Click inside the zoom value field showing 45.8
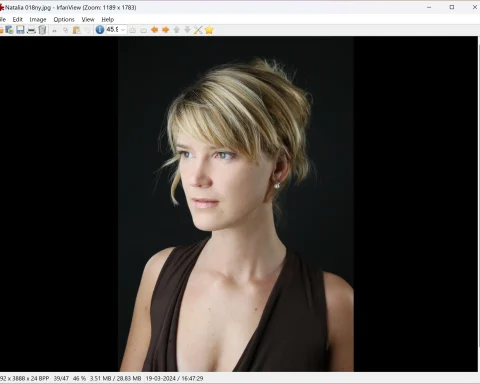 click(113, 30)
